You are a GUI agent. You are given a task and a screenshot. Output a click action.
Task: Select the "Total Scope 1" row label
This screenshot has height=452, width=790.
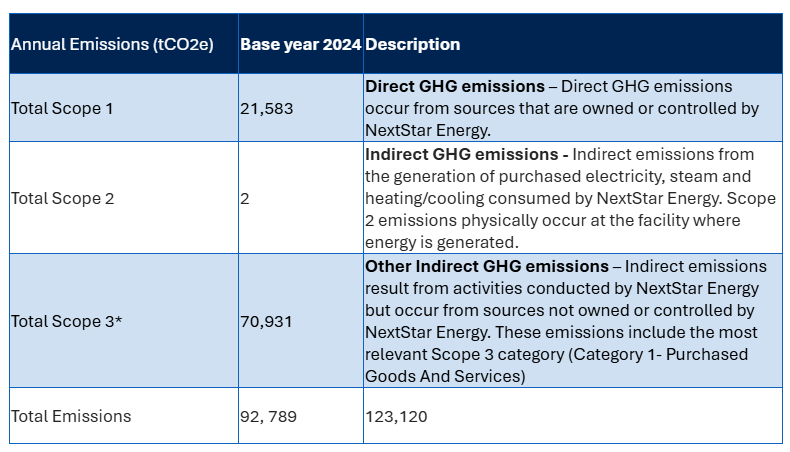[x=62, y=108]
